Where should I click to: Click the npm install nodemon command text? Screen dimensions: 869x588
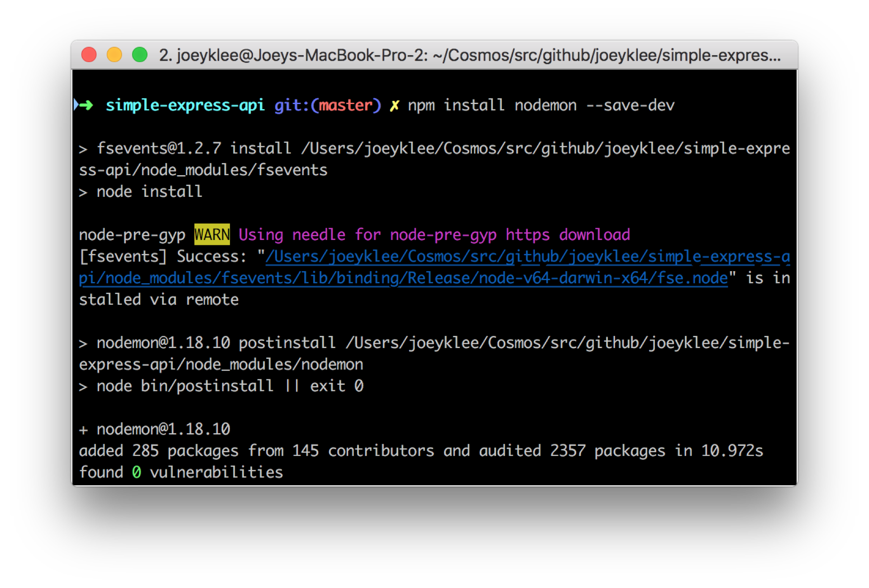492,105
